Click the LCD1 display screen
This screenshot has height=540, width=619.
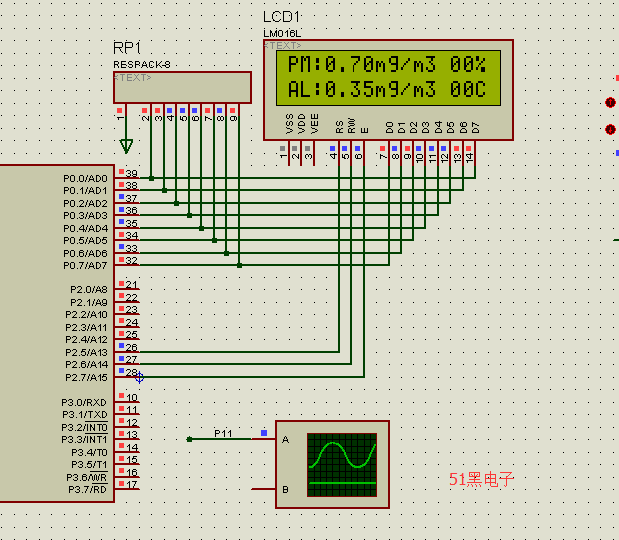click(x=388, y=78)
